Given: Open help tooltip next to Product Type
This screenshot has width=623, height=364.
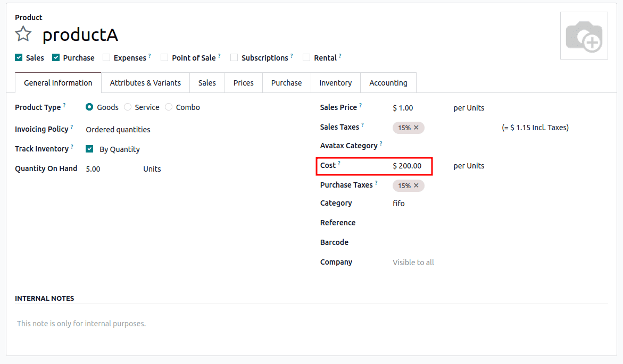Looking at the screenshot, I should tap(64, 105).
